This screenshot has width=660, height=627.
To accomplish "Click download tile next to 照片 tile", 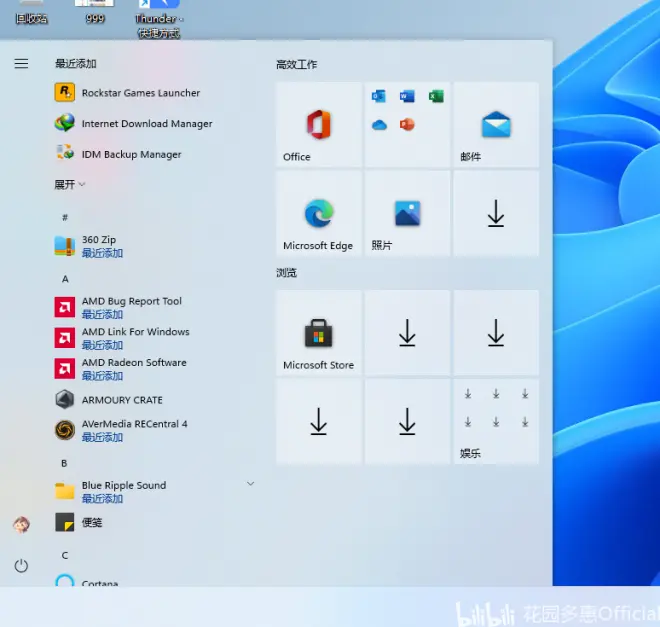I will click(496, 213).
